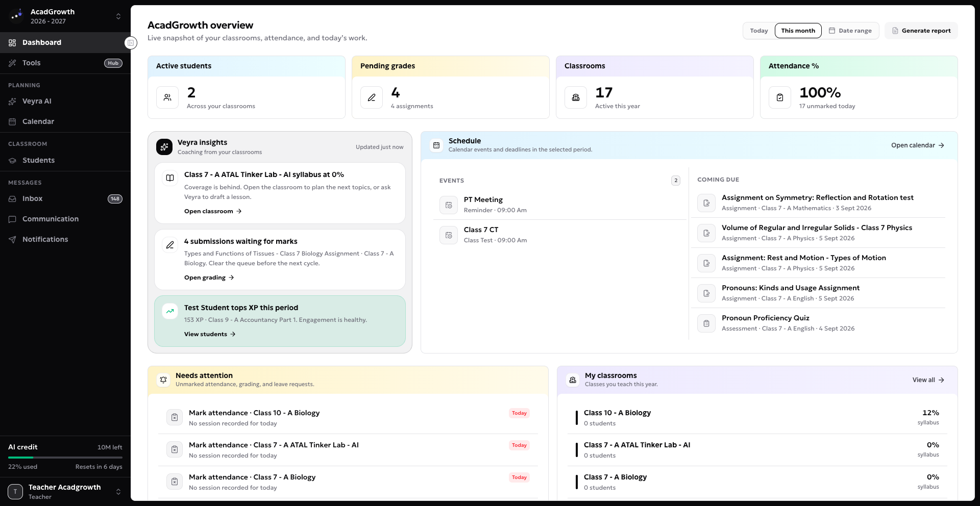This screenshot has width=980, height=506.
Task: Click the AcadGrowth logo icon
Action: coord(16,16)
